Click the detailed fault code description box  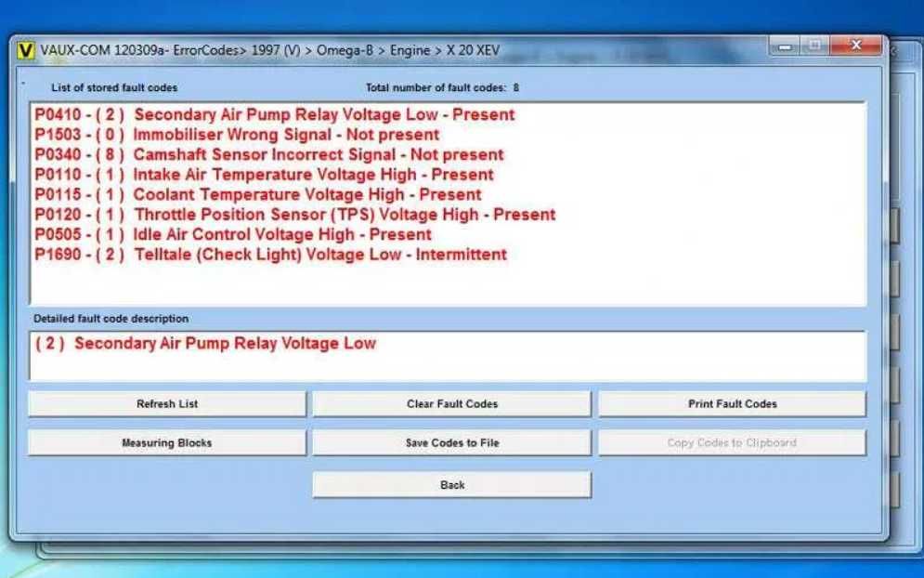[448, 356]
